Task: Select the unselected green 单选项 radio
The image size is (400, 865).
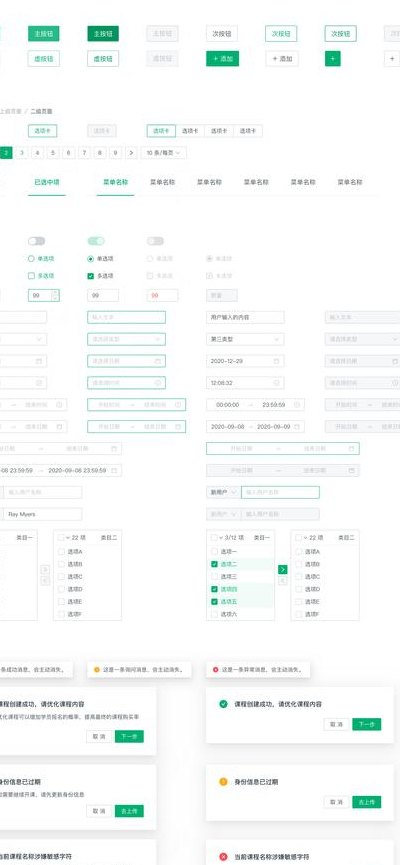Action: tap(31, 259)
